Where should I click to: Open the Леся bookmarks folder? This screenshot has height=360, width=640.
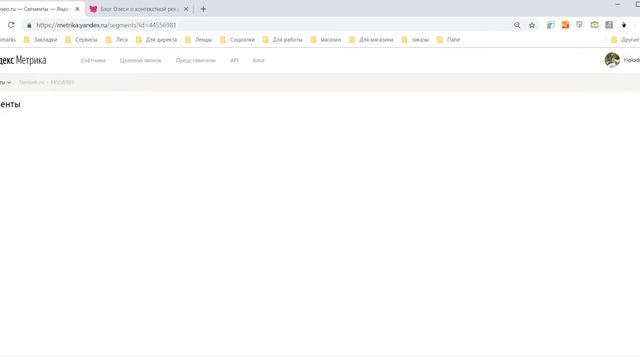117,40
